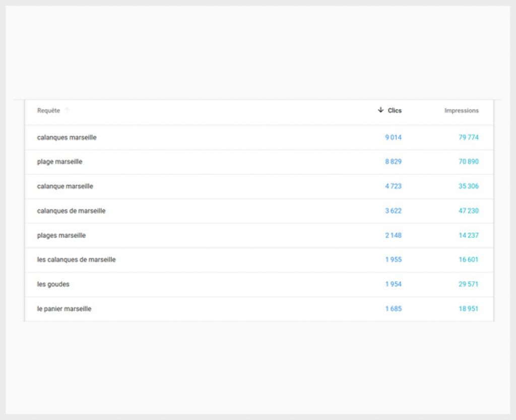Click the 'plages marseille' query

pyautogui.click(x=61, y=235)
